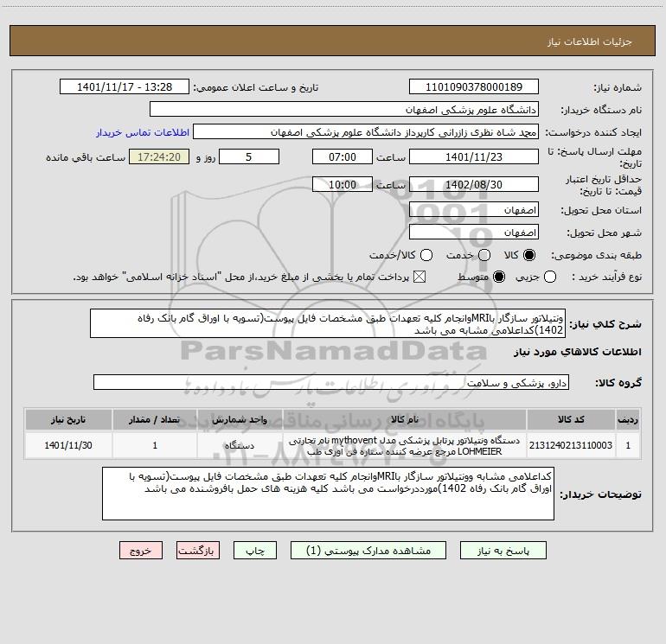Click the بازگشت back button

tap(197, 551)
